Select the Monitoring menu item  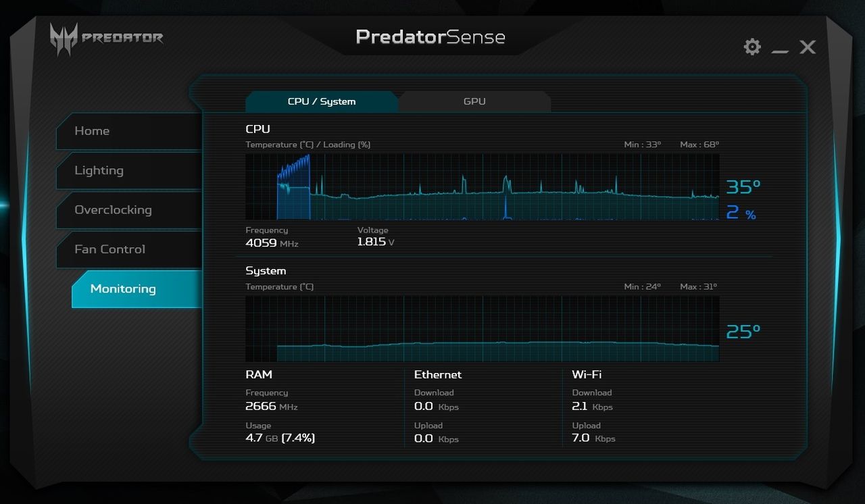coord(137,288)
